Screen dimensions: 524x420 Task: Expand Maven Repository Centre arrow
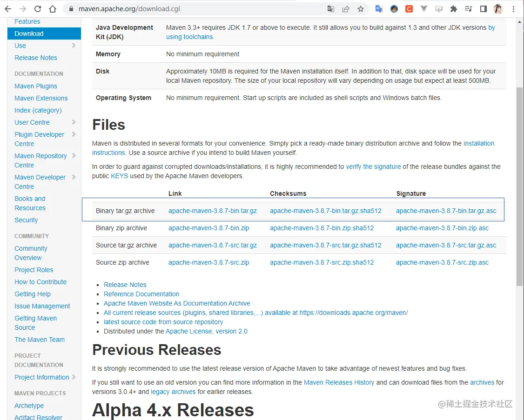point(74,156)
